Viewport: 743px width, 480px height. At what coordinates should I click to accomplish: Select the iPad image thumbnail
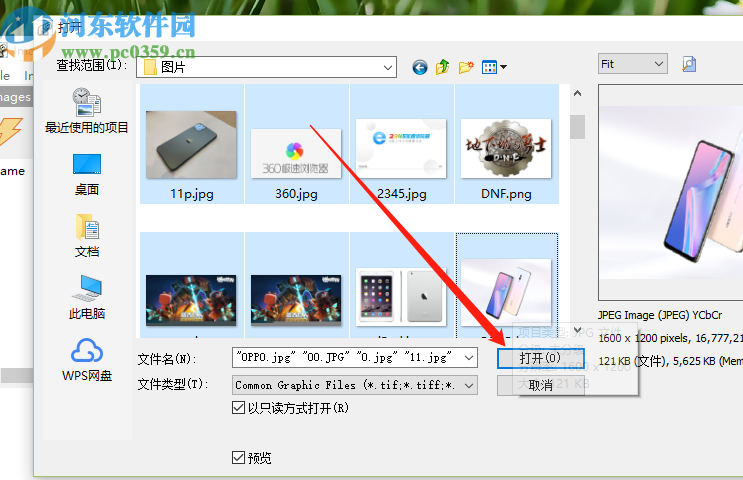(x=401, y=296)
